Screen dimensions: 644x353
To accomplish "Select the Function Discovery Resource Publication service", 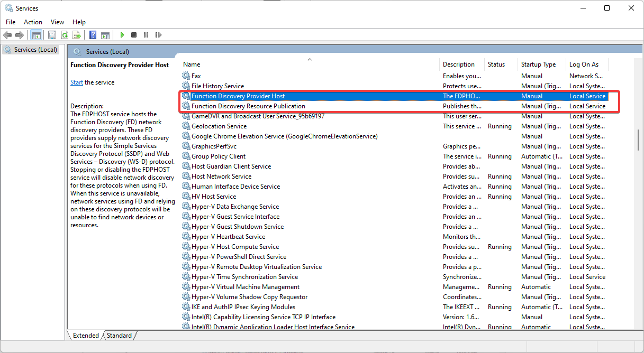I will click(x=394, y=106).
